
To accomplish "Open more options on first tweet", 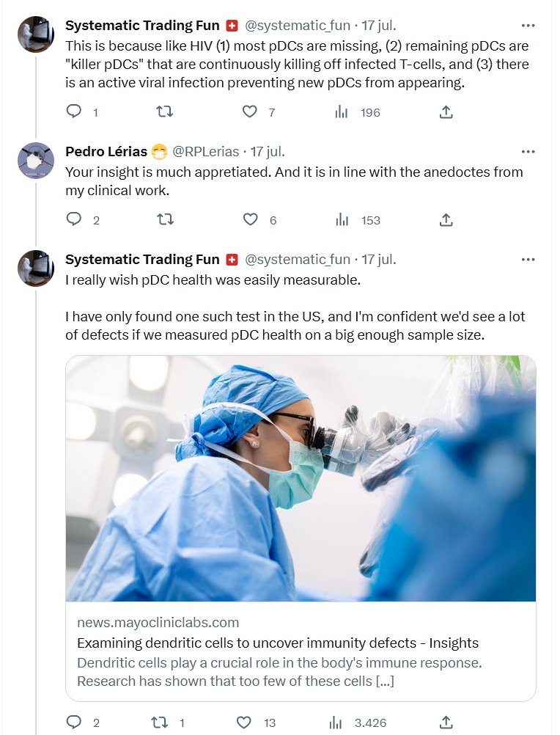I will (528, 26).
